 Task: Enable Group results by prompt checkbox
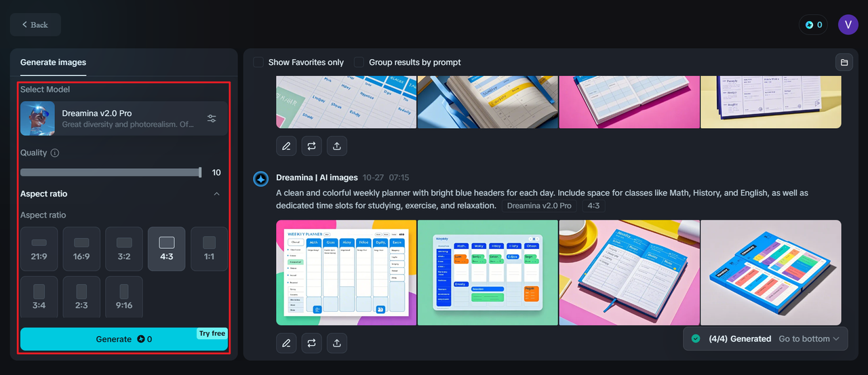359,62
